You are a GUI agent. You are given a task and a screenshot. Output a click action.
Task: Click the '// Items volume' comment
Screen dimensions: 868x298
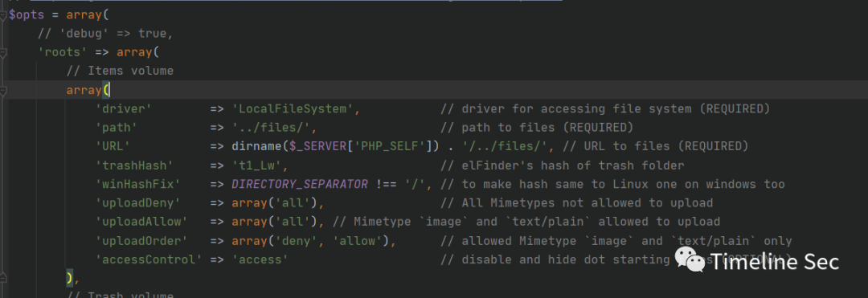(x=120, y=71)
